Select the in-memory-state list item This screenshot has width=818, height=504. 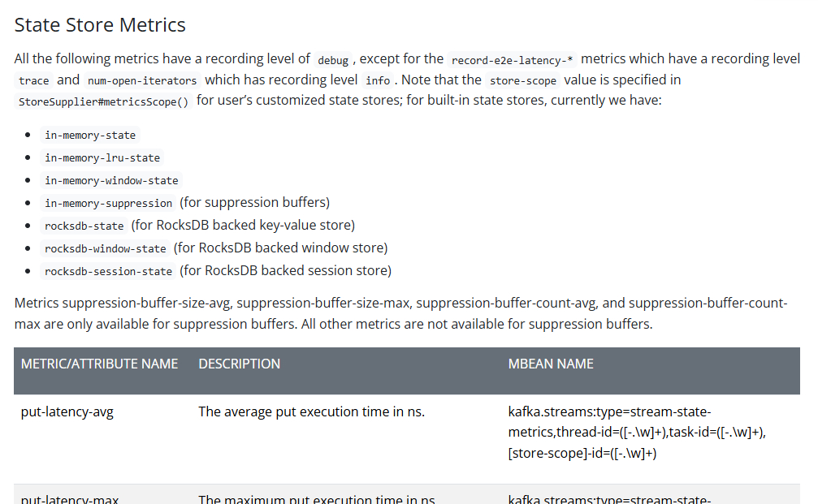pyautogui.click(x=90, y=135)
